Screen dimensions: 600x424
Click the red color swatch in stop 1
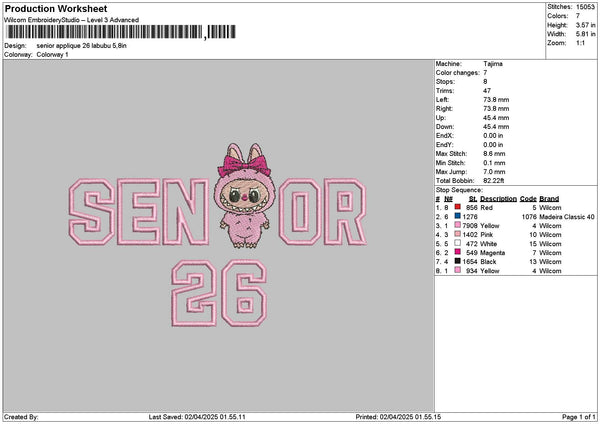[457, 207]
